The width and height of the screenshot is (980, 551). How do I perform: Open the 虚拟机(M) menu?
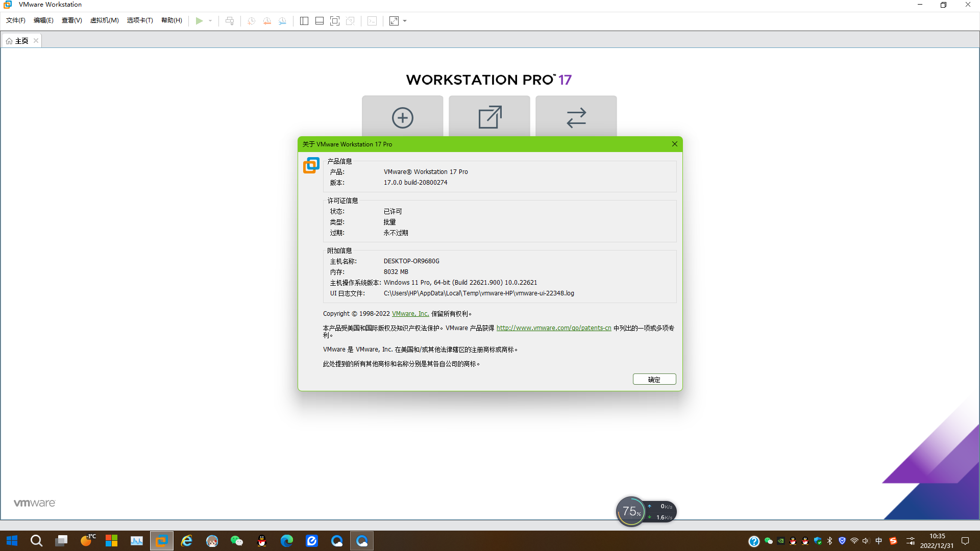coord(104,20)
